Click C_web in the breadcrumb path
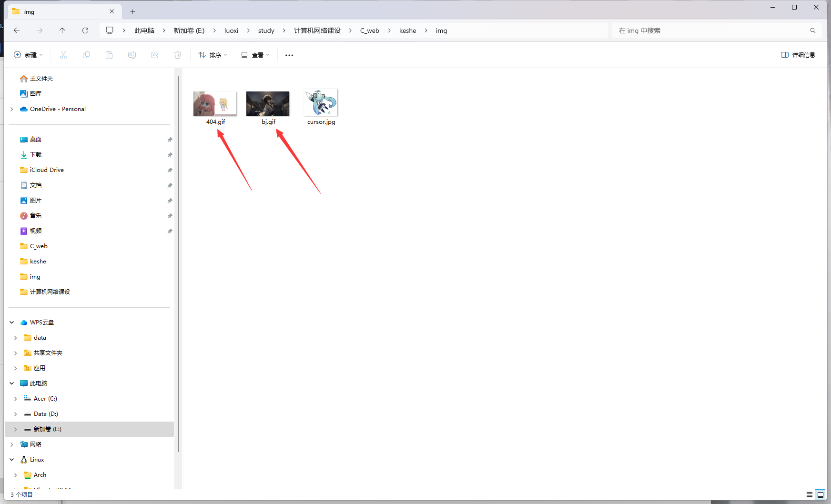This screenshot has height=504, width=831. click(370, 30)
